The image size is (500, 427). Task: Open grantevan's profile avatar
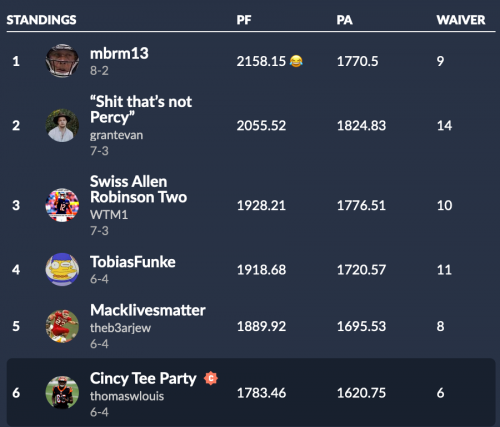tap(62, 125)
